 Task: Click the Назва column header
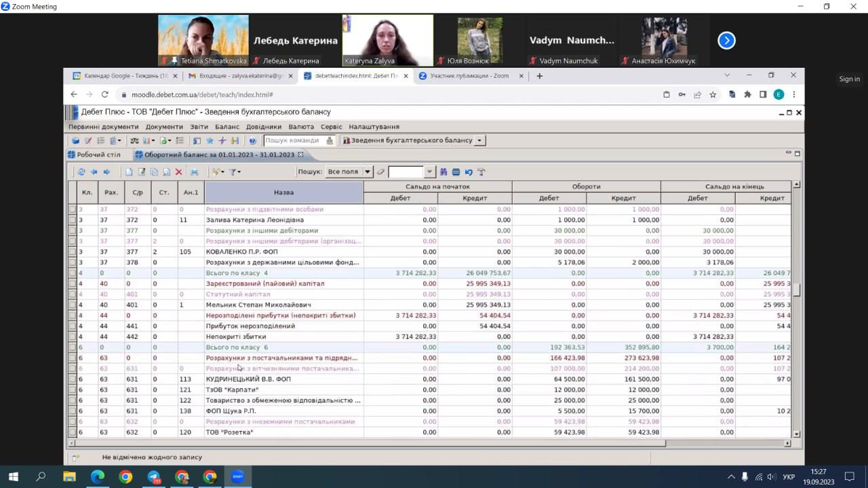[x=283, y=192]
